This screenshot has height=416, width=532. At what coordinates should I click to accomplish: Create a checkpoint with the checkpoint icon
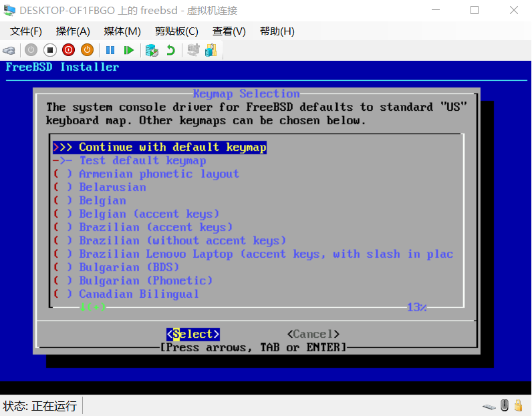(x=152, y=51)
